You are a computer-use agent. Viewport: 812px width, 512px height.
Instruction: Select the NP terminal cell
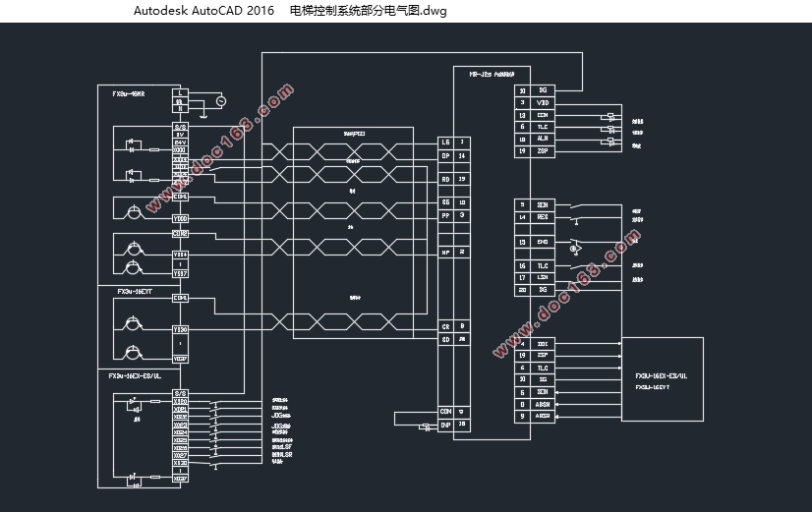[x=446, y=253]
